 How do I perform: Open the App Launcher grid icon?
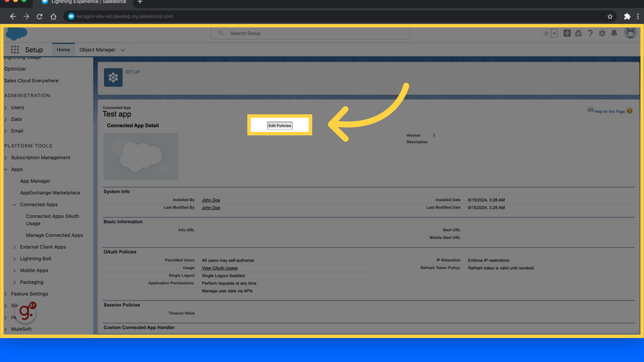coord(15,50)
